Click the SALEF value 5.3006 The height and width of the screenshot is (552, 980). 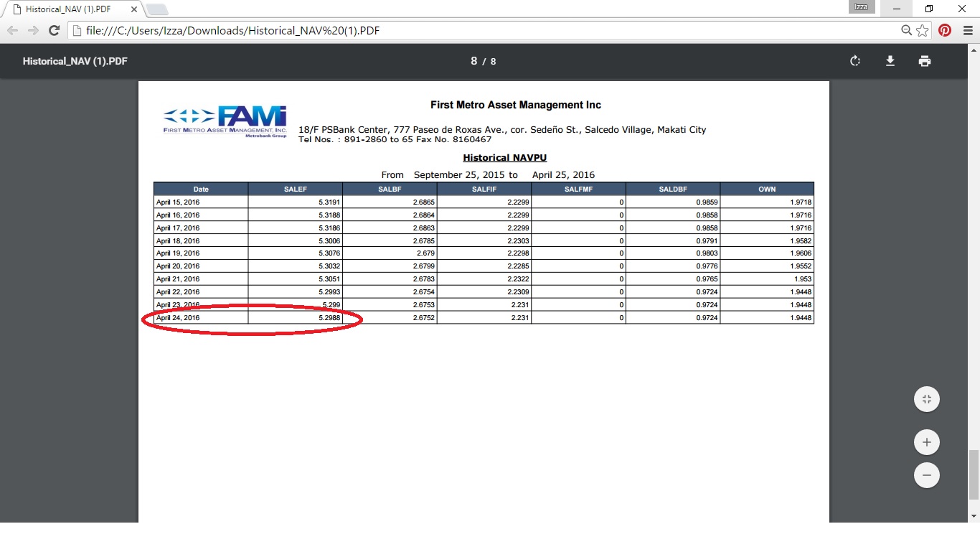329,241
